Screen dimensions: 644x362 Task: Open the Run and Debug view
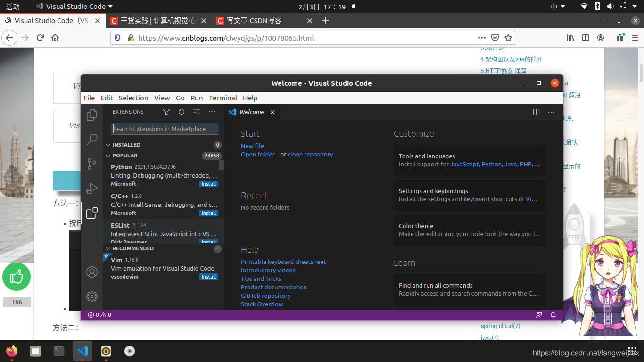click(92, 188)
